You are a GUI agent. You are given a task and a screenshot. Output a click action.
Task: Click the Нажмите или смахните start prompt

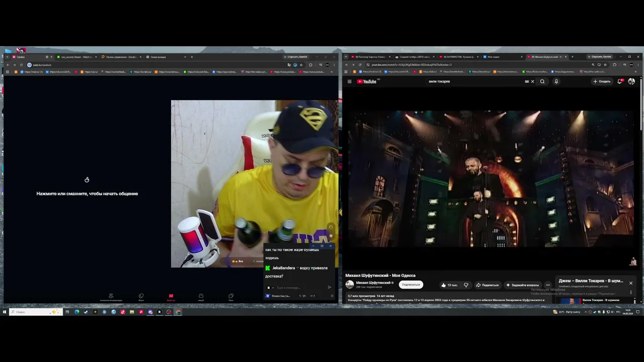pos(87,194)
